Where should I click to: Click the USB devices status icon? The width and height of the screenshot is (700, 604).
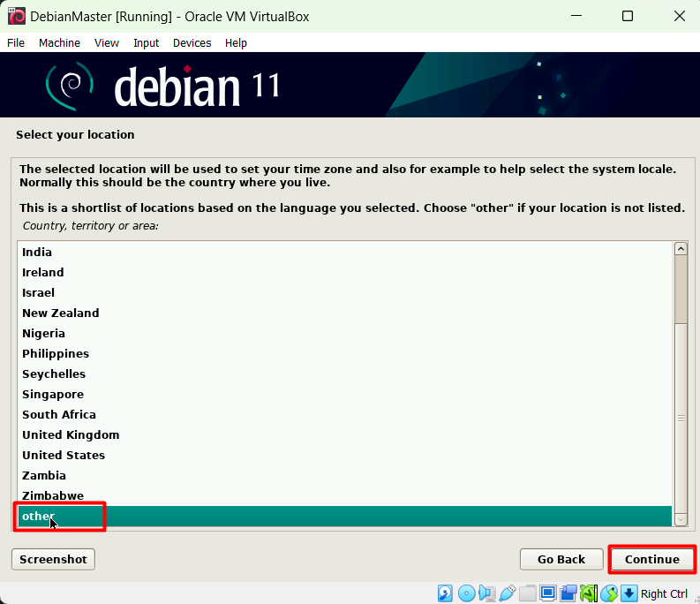tap(508, 593)
